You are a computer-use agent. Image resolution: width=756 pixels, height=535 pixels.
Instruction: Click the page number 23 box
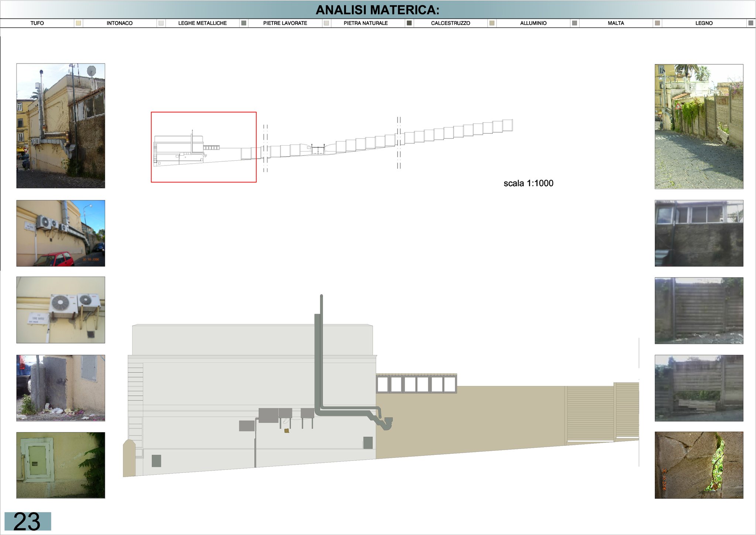coord(28,521)
